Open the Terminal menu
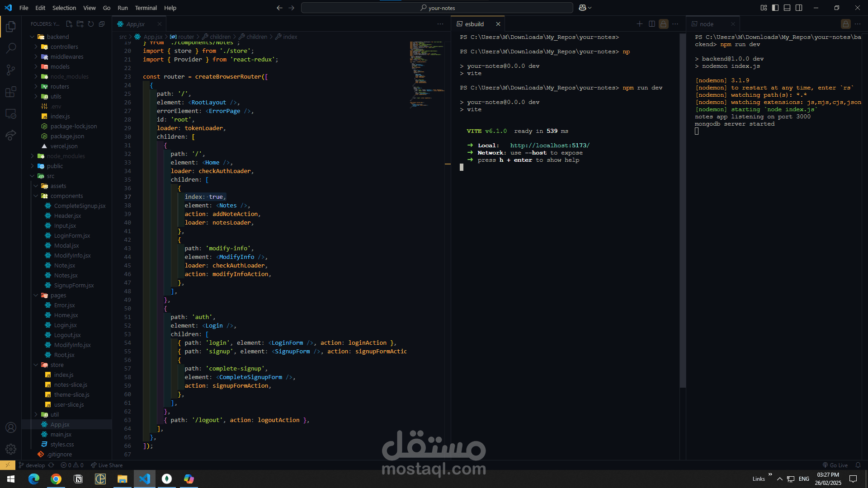 coord(146,8)
